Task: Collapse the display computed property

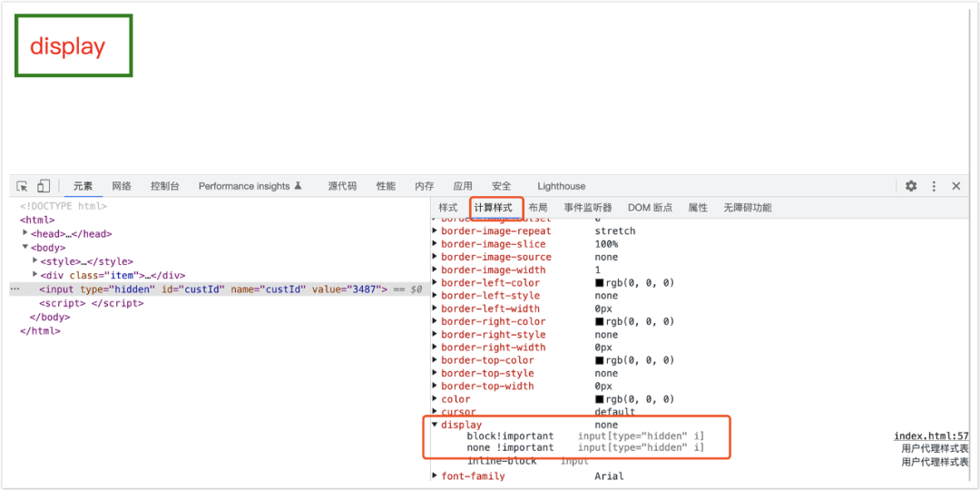Action: [435, 425]
